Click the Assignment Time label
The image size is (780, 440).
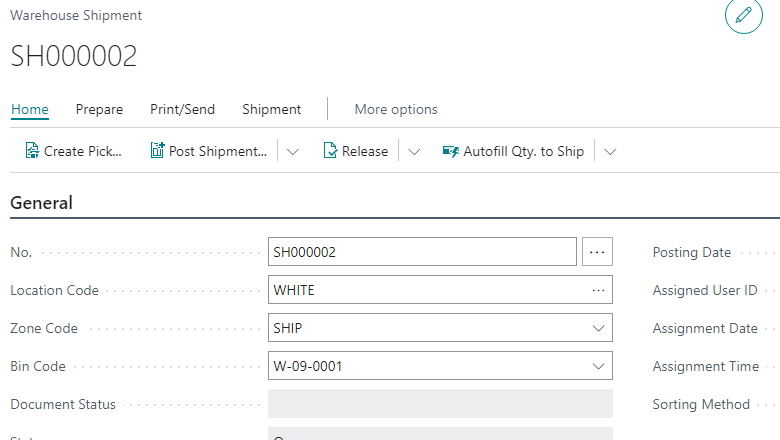(x=706, y=366)
